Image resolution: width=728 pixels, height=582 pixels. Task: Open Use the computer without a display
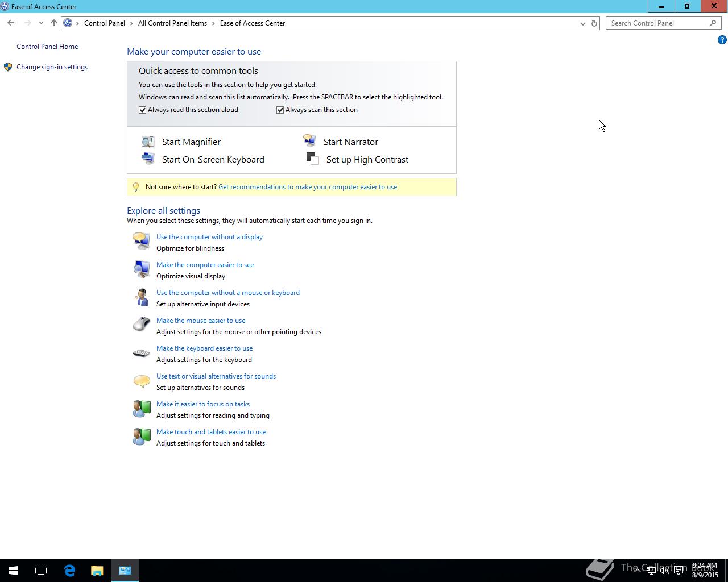pos(209,237)
